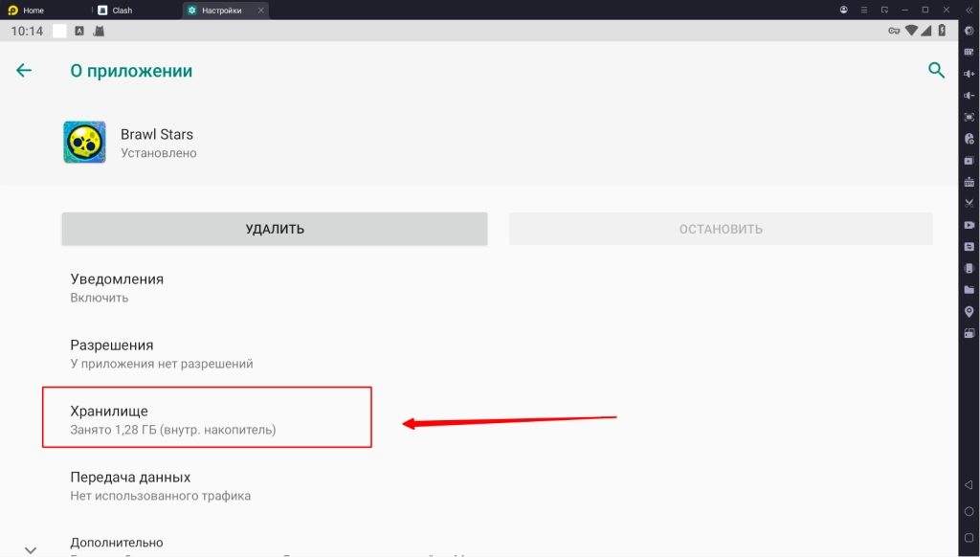
Task: Take a screenshot with the scissors icon
Action: click(969, 203)
